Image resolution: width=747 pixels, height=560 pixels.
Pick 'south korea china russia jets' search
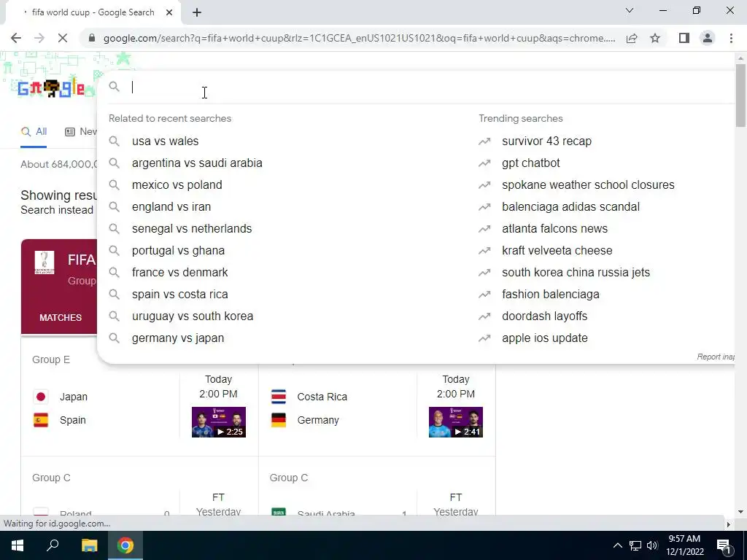[576, 273]
